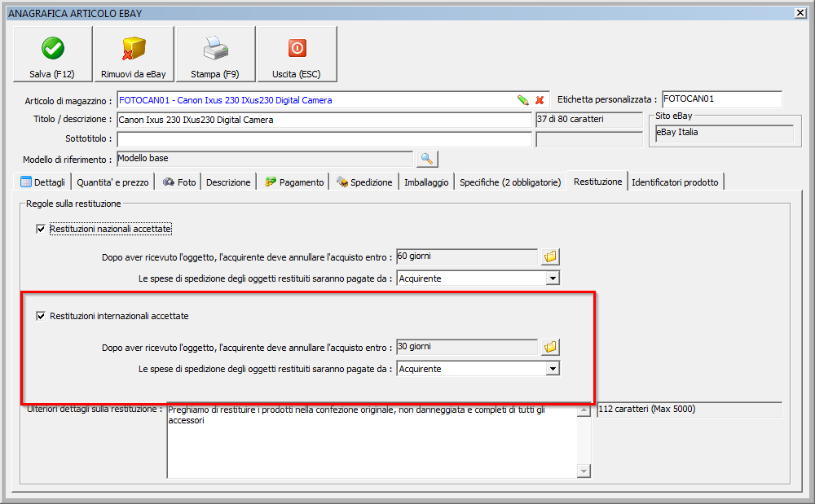Click the 60 giorni field
Screen dimensions: 815x504
pyautogui.click(x=467, y=256)
